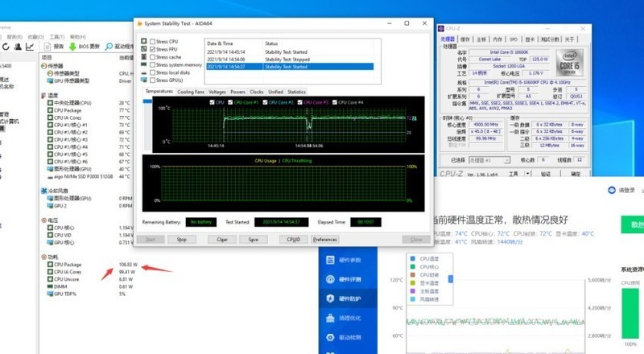
Task: Open cleanup optimization in the blue sidebar
Action: point(348,318)
